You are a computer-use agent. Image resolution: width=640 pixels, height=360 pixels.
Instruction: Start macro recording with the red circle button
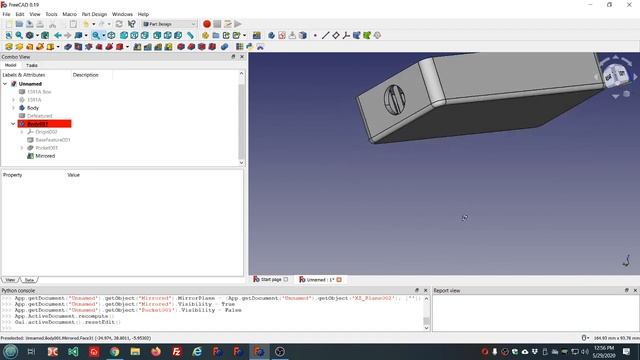point(207,24)
